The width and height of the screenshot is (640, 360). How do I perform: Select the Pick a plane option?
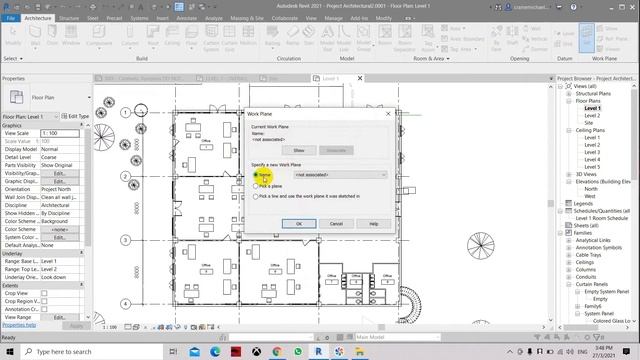click(x=256, y=186)
